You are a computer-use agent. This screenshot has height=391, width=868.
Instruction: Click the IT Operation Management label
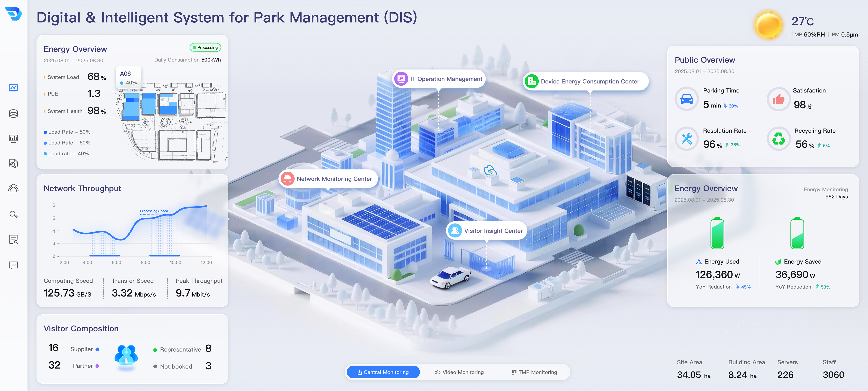tap(439, 79)
